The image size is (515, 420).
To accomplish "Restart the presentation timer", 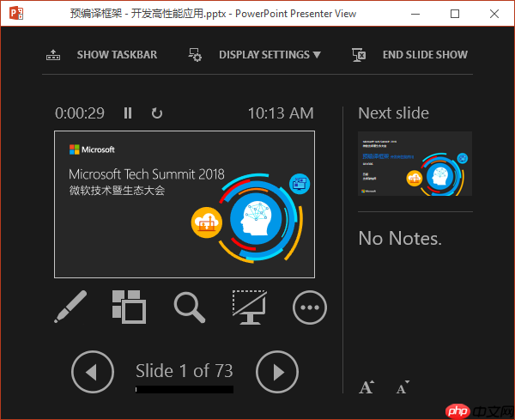I will click(x=157, y=113).
